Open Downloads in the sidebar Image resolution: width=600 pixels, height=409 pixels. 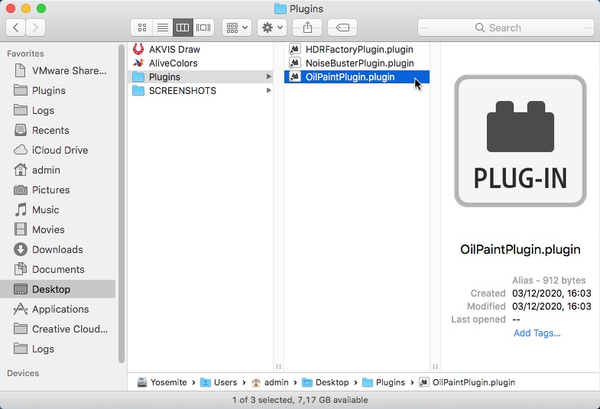coord(60,250)
